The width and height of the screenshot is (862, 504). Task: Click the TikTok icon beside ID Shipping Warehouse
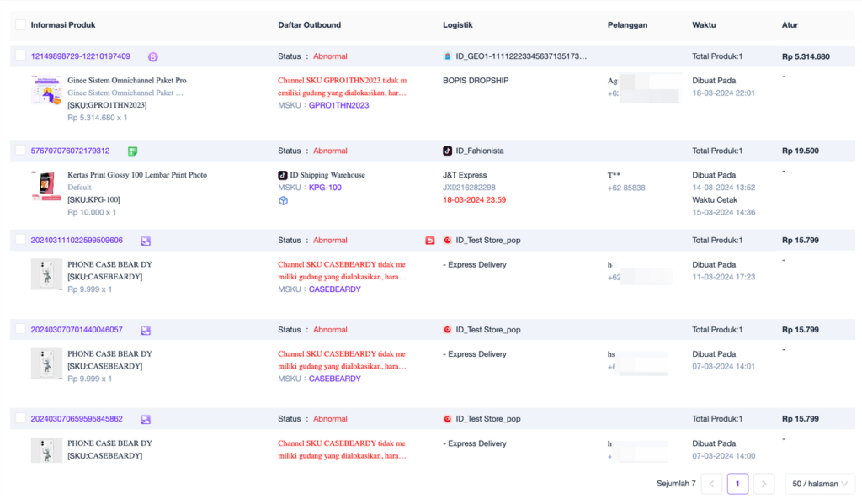pyautogui.click(x=283, y=175)
